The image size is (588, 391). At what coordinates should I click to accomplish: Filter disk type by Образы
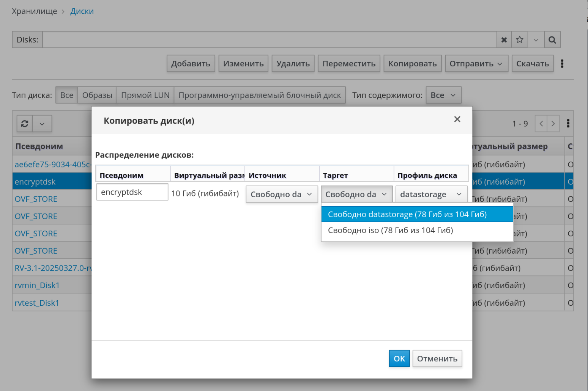click(x=97, y=95)
